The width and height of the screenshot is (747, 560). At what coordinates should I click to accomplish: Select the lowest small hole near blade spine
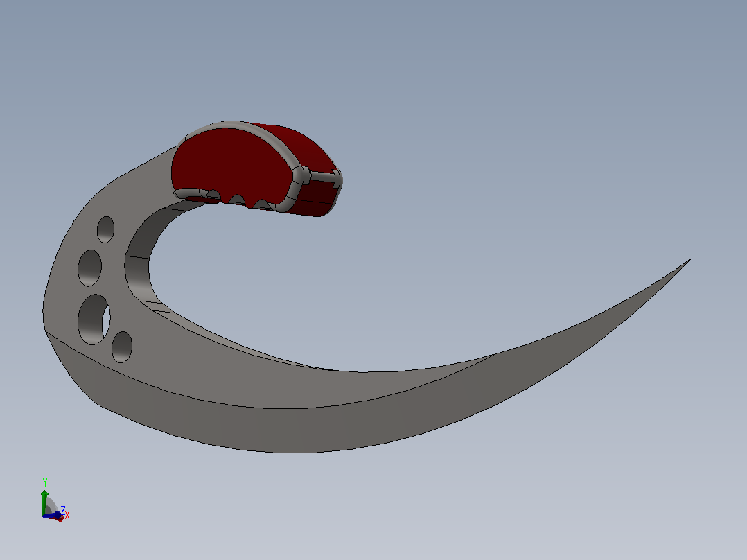[122, 347]
